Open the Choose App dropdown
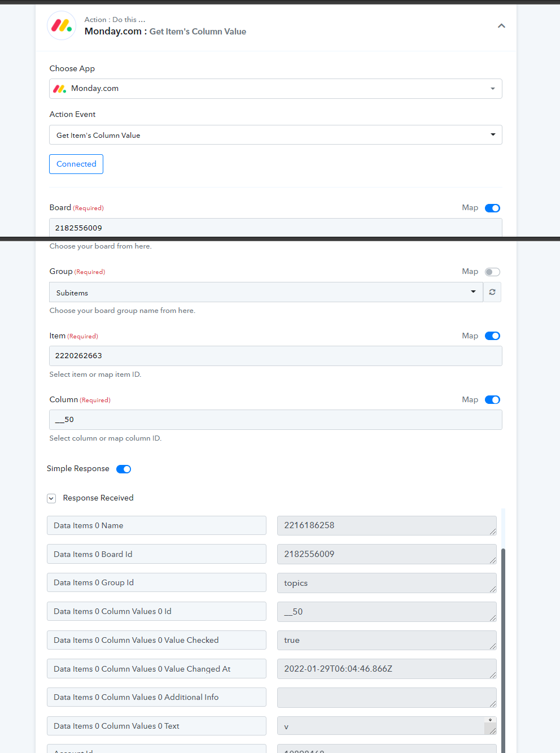This screenshot has height=753, width=560. (x=275, y=89)
